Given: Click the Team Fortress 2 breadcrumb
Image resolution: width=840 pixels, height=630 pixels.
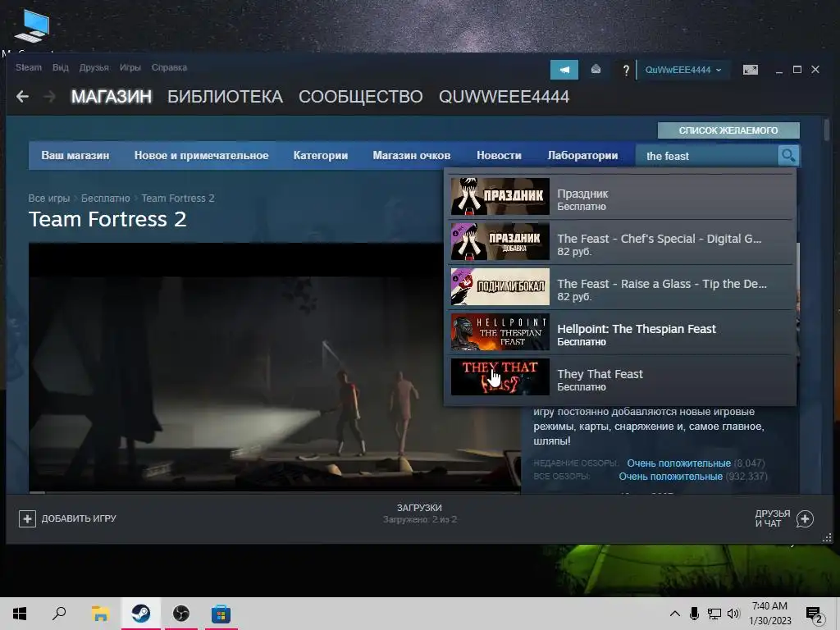Looking at the screenshot, I should pos(178,199).
